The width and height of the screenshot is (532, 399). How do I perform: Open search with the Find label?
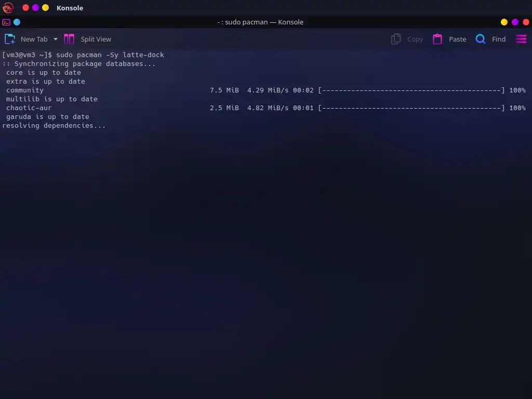click(x=499, y=39)
